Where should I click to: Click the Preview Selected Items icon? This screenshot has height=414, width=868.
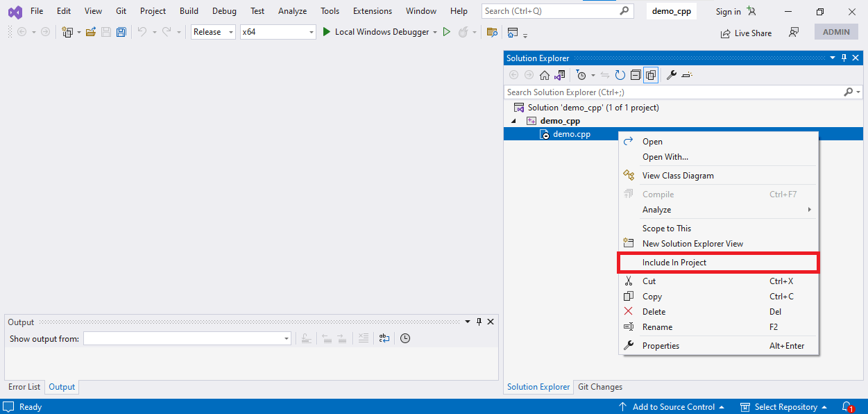(688, 75)
